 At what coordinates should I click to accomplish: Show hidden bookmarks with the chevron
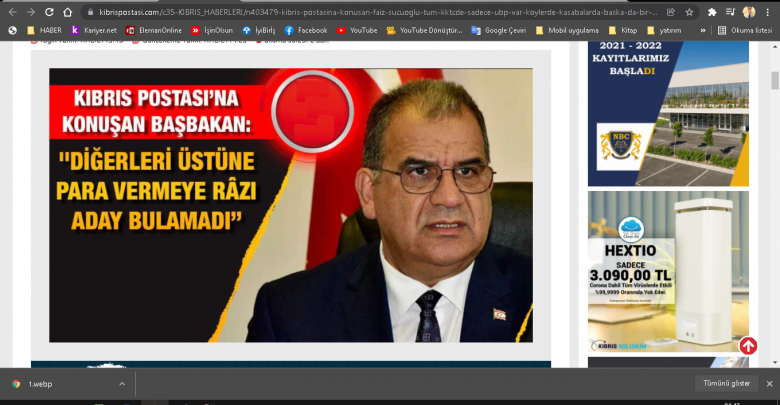tap(704, 30)
